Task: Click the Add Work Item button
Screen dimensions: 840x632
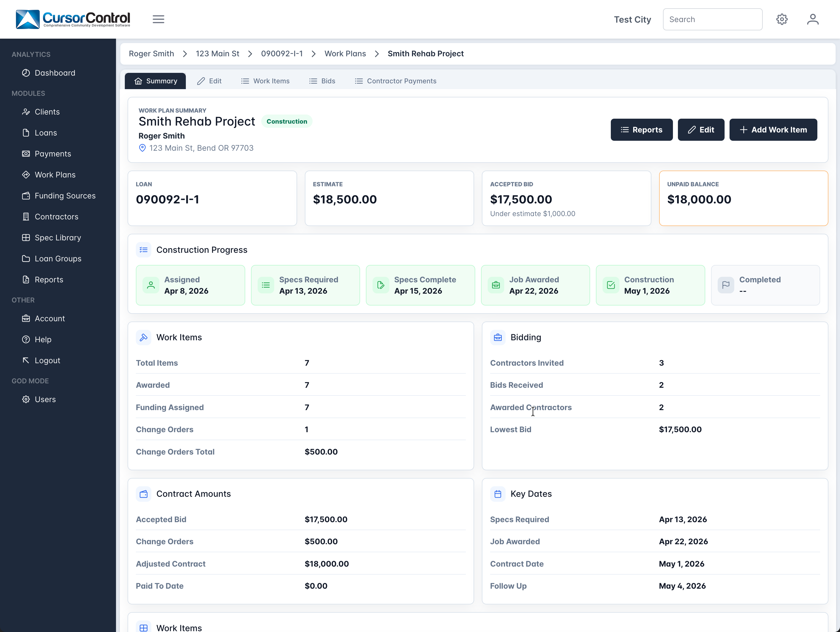Action: coord(773,130)
